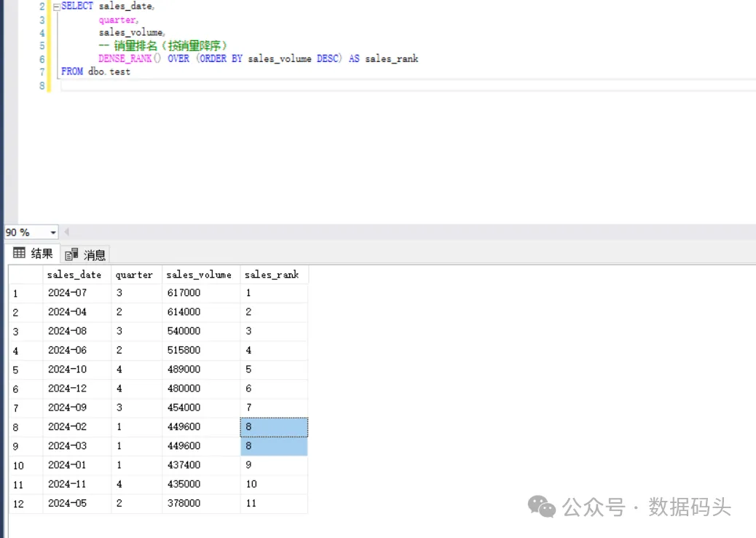Click the 2024-10 sales_date cell

point(76,370)
